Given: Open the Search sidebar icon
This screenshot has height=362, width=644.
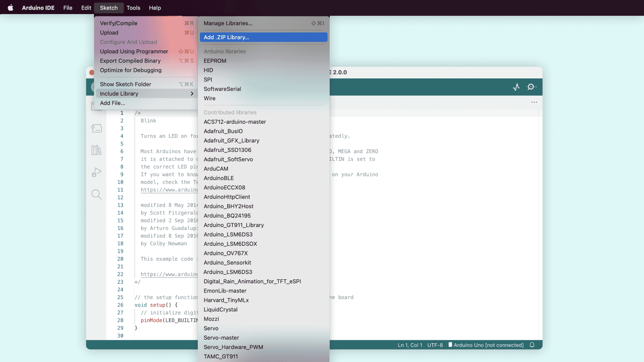Looking at the screenshot, I should coord(97,194).
